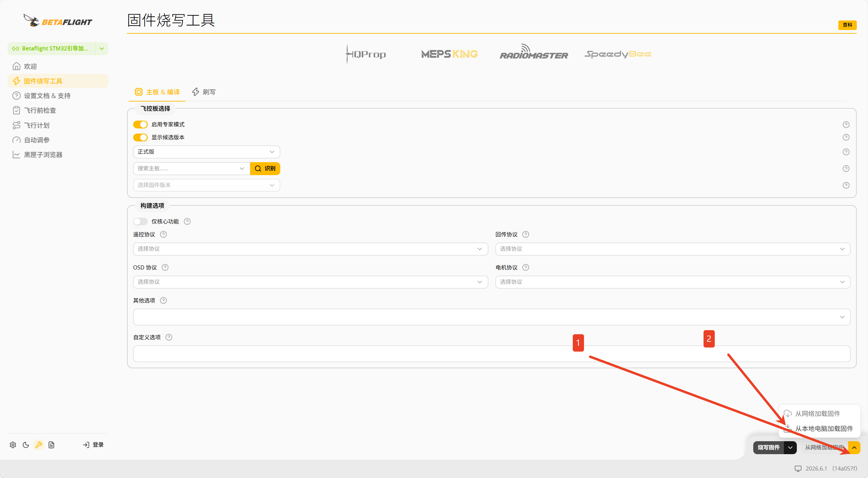Click the yellow wrench icon in sidebar footer
Screen dimensions: 868x478
[x=39, y=445]
